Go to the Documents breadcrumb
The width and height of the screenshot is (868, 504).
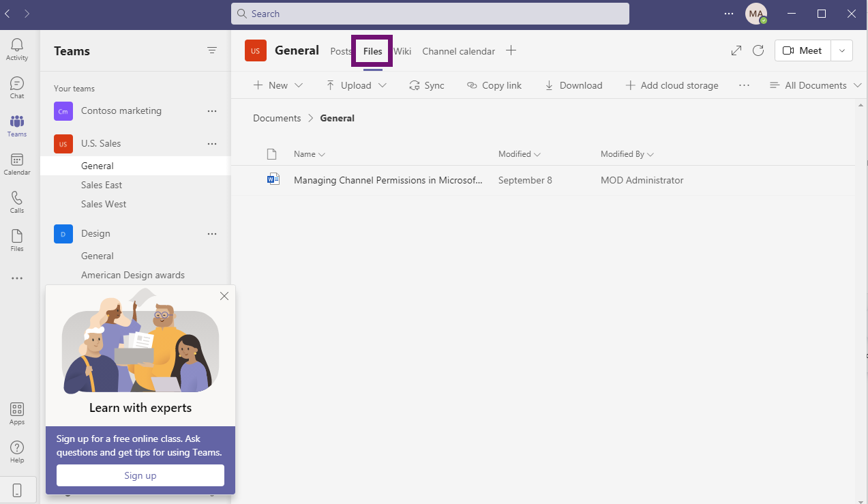tap(277, 118)
